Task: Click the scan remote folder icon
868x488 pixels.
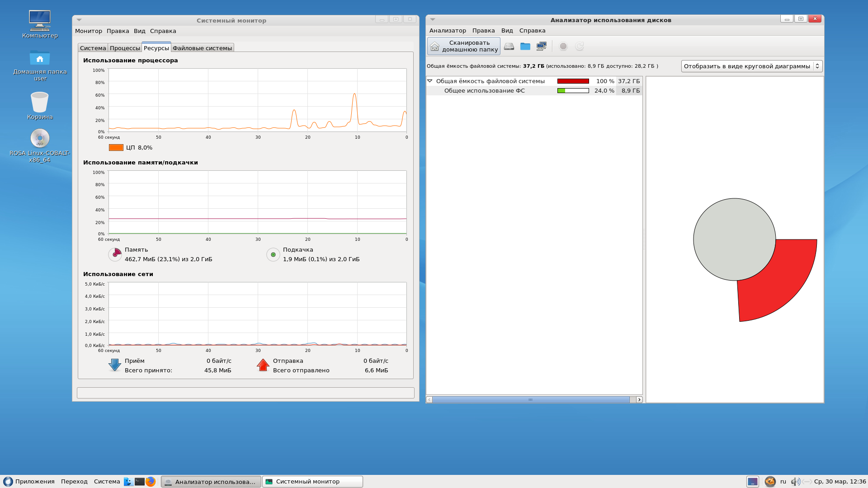Action: tap(541, 46)
